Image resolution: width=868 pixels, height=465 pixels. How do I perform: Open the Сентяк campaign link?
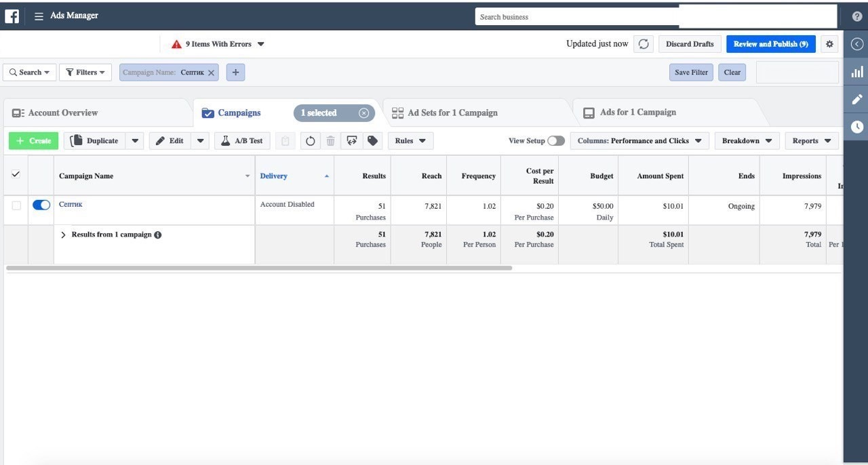click(x=71, y=204)
